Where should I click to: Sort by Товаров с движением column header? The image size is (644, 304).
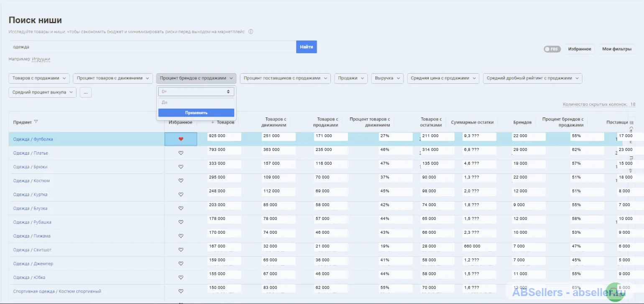point(273,122)
